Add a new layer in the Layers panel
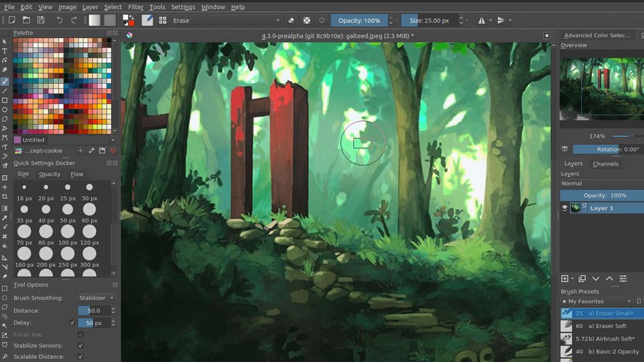The image size is (644, 362). 565,278
